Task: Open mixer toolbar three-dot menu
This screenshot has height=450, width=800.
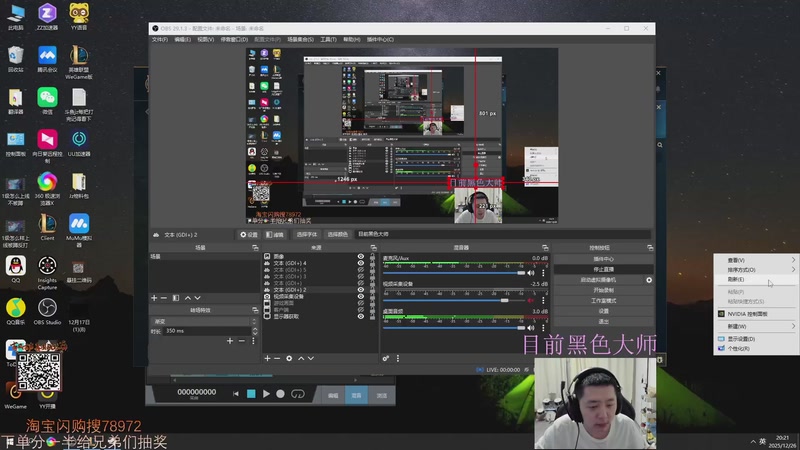Action: [x=398, y=359]
